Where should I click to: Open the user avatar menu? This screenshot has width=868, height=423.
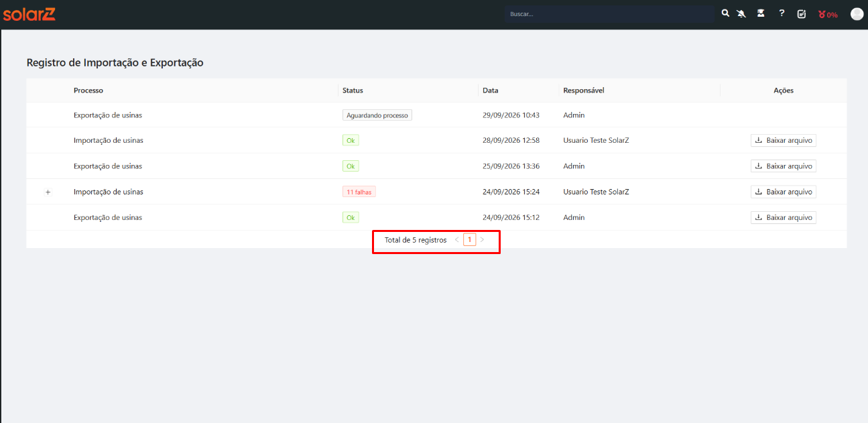tap(857, 14)
